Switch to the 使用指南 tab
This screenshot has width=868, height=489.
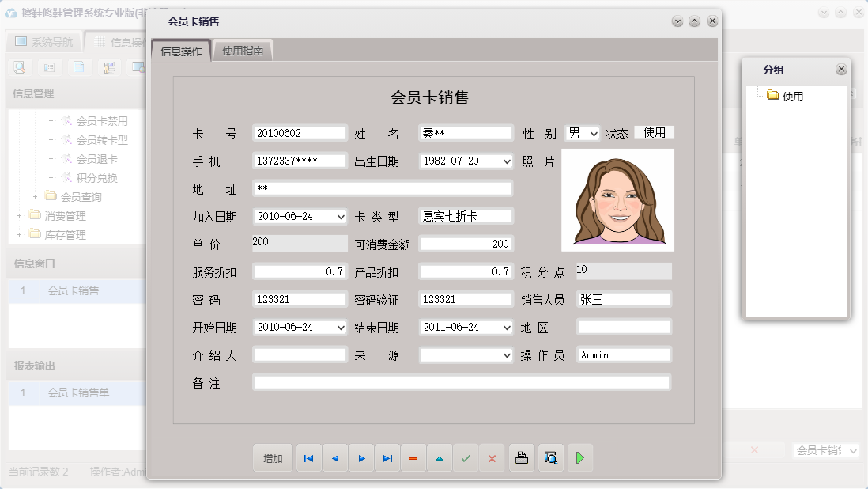(243, 51)
